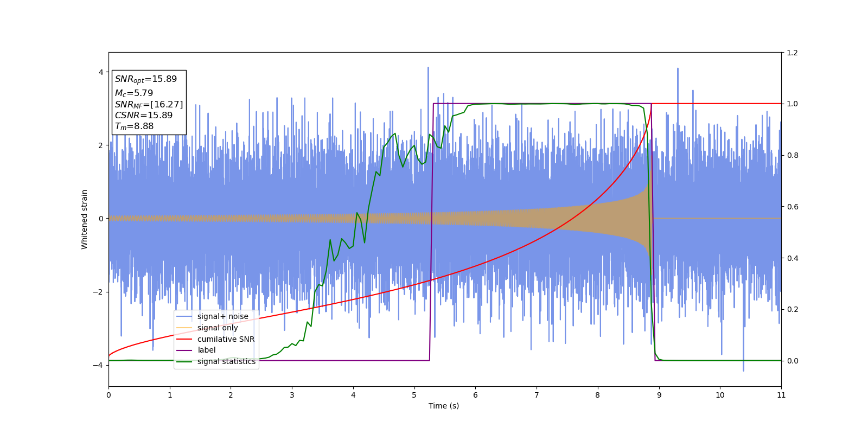Click the left y-axis tick label 0

101,219
